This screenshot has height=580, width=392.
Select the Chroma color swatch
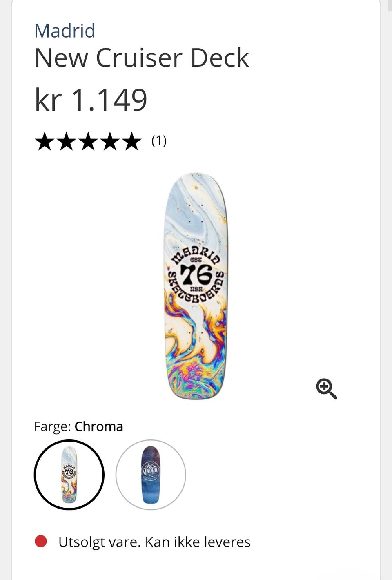(x=69, y=475)
